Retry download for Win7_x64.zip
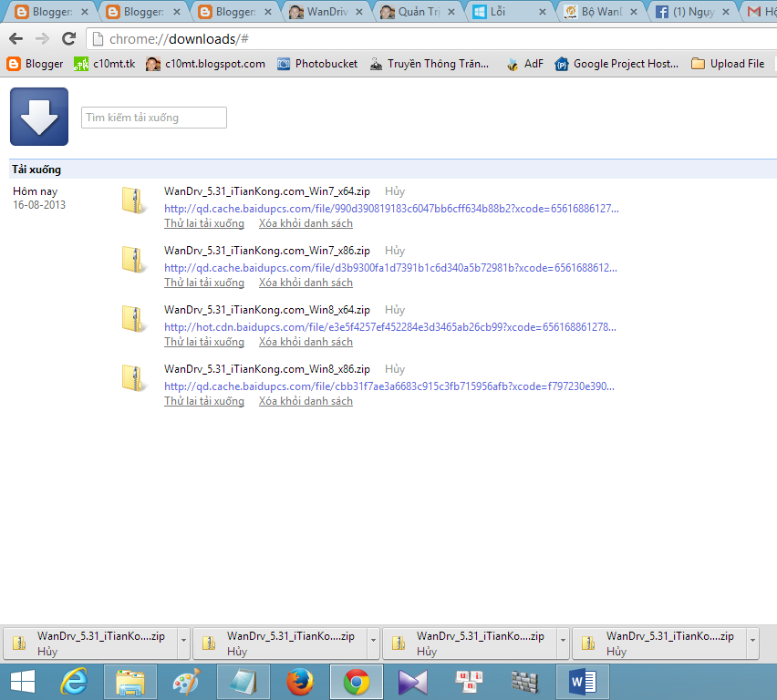 pos(204,223)
